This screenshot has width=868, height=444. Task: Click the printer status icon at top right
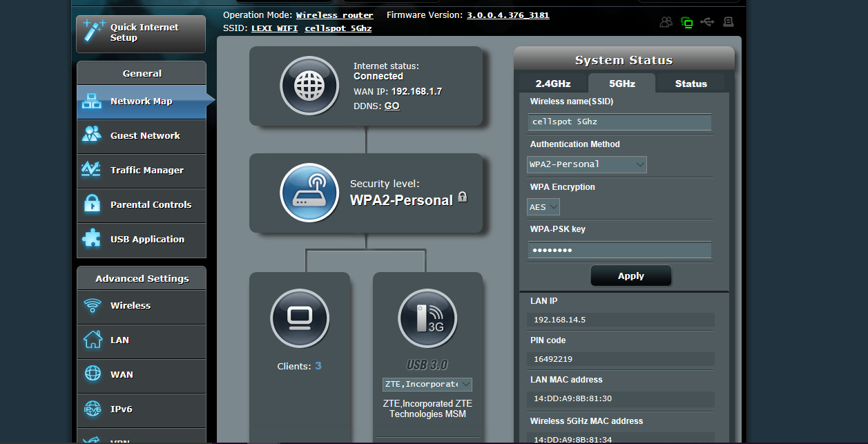click(728, 22)
